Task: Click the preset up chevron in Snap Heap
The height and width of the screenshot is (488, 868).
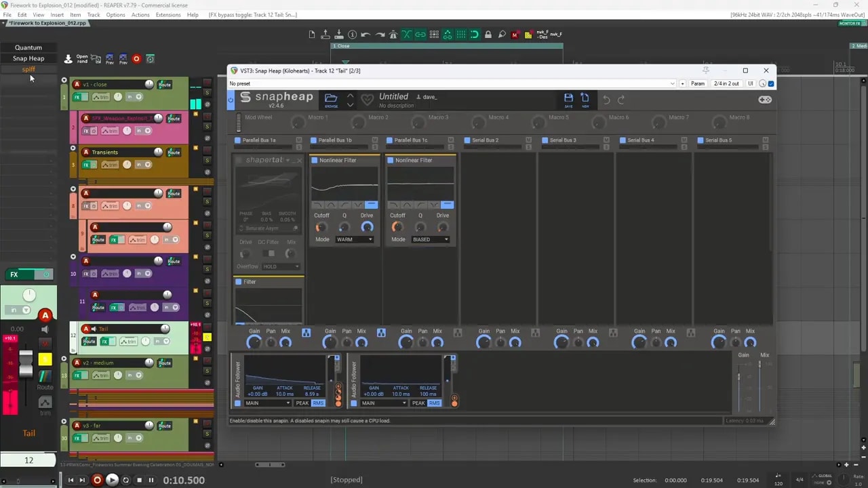Action: point(350,96)
